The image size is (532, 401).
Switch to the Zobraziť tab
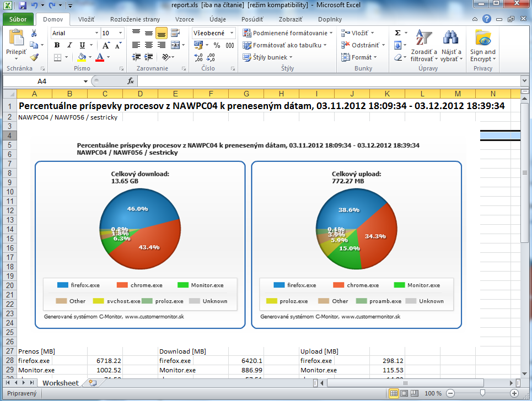click(291, 19)
